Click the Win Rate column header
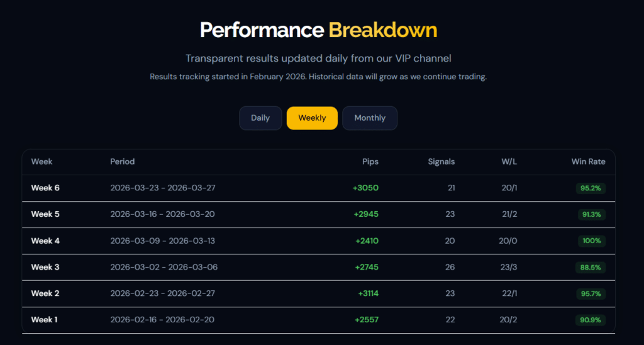The image size is (644, 345). [x=588, y=162]
